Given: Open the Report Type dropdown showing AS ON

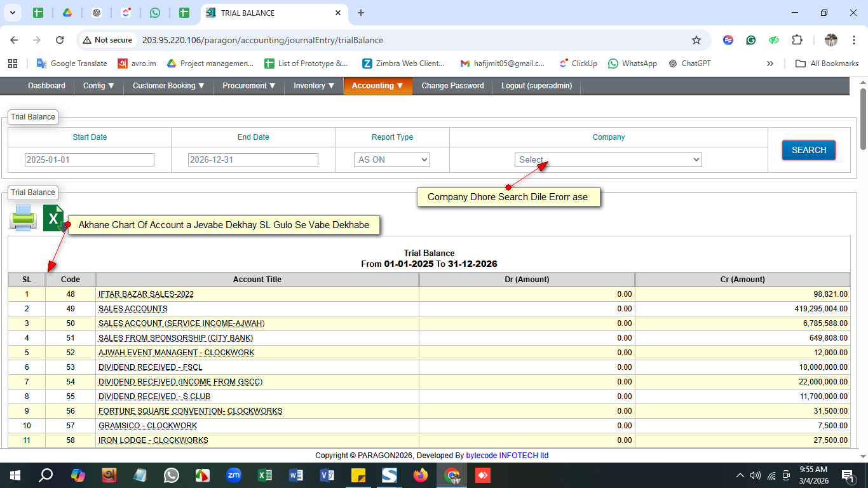Looking at the screenshot, I should click(391, 159).
